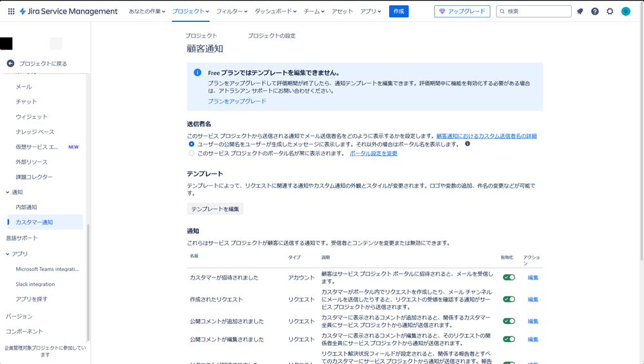Click the Jira Service Management logo

point(68,12)
